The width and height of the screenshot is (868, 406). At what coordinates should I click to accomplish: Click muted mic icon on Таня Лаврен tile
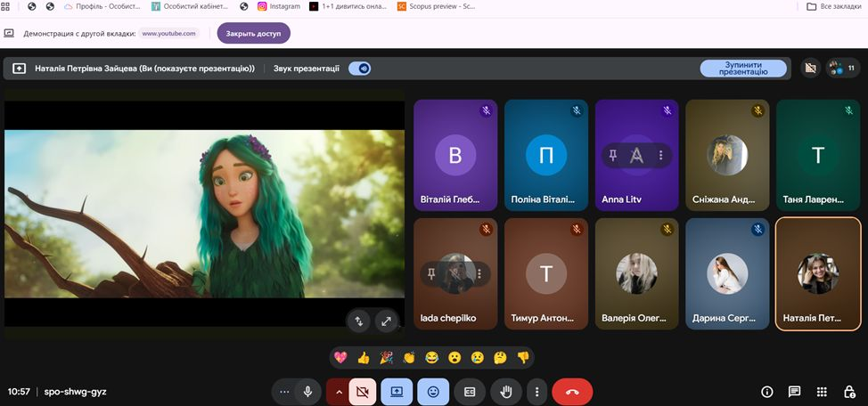(x=848, y=111)
